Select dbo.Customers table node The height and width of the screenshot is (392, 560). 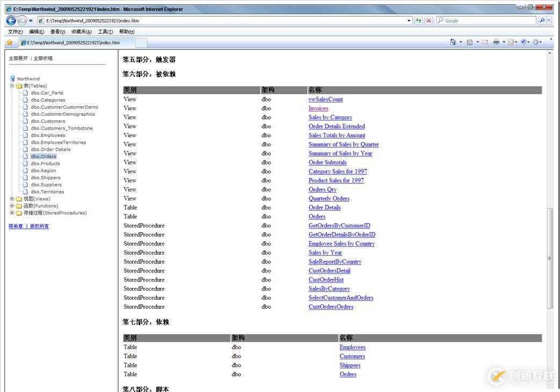click(48, 121)
